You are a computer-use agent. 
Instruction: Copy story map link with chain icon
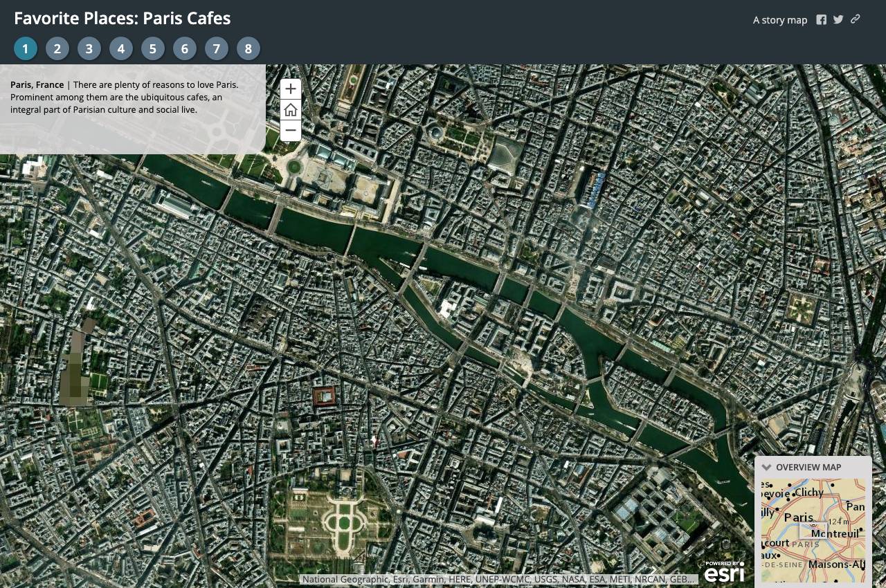tap(856, 19)
